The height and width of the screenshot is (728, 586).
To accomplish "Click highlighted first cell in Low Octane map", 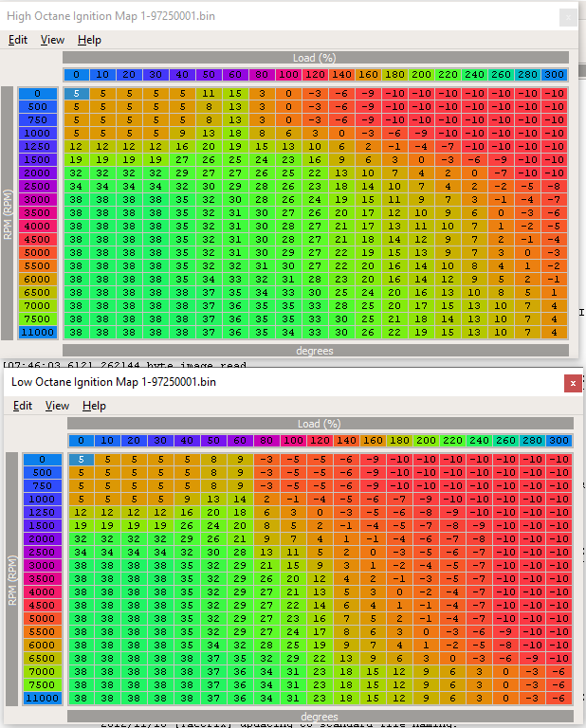I will pyautogui.click(x=81, y=460).
